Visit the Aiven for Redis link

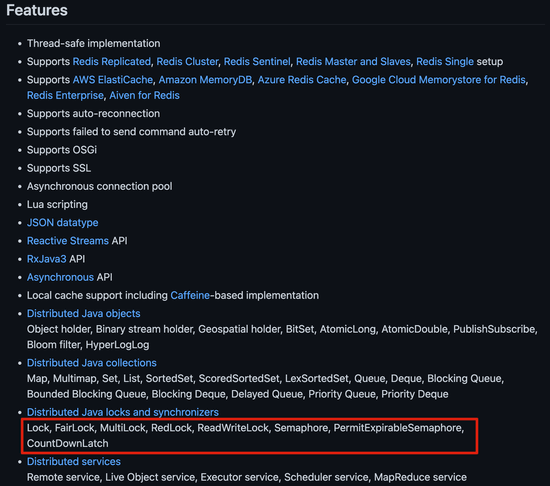[145, 95]
